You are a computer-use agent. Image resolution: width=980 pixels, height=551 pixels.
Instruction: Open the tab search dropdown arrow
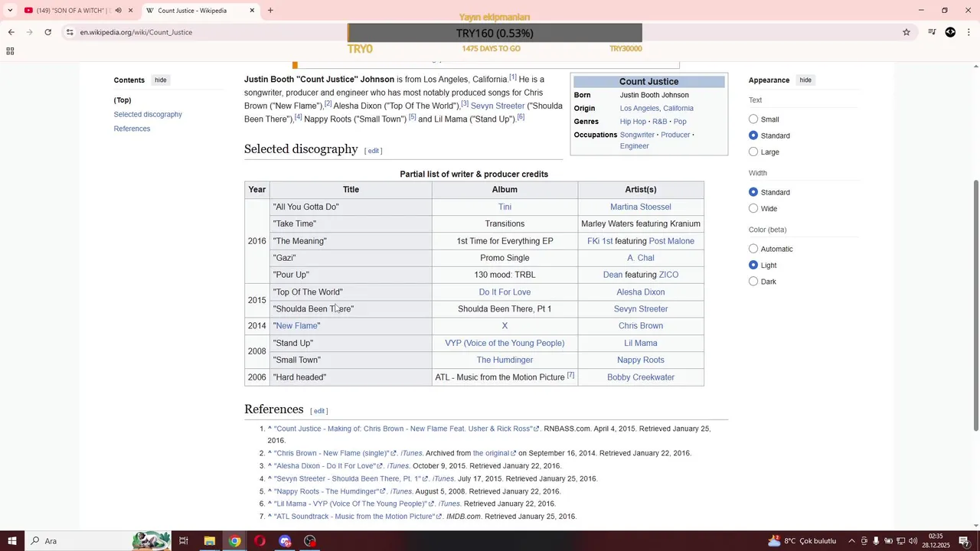click(x=10, y=11)
